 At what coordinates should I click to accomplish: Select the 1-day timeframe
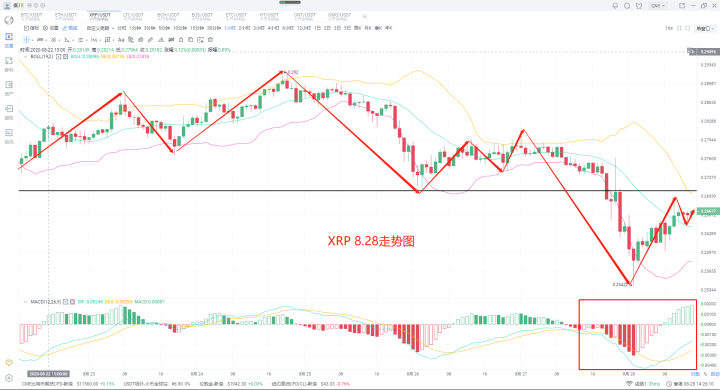click(x=317, y=28)
